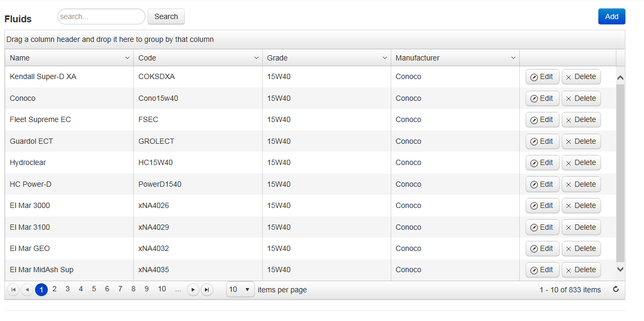Switch to page 5
Image resolution: width=644 pixels, height=321 pixels.
pyautogui.click(x=94, y=289)
